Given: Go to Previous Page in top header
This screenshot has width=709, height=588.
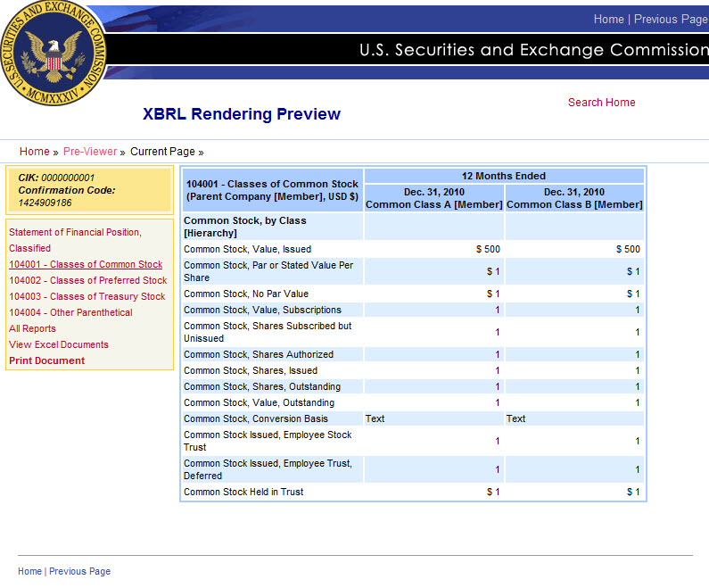Looking at the screenshot, I should 671,20.
